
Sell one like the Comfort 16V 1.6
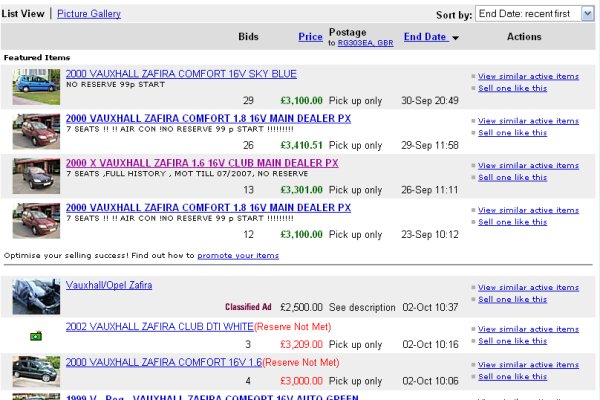(512, 377)
